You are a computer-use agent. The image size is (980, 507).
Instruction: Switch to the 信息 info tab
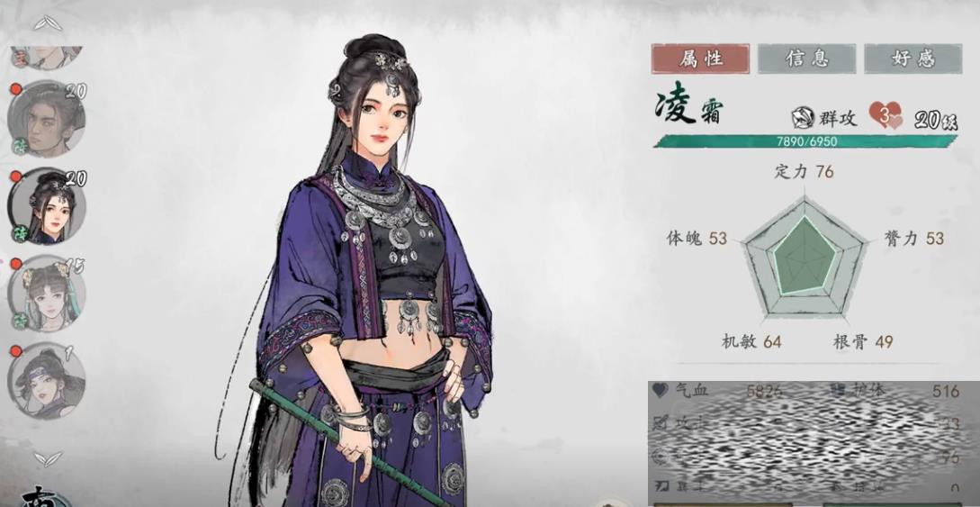point(806,59)
